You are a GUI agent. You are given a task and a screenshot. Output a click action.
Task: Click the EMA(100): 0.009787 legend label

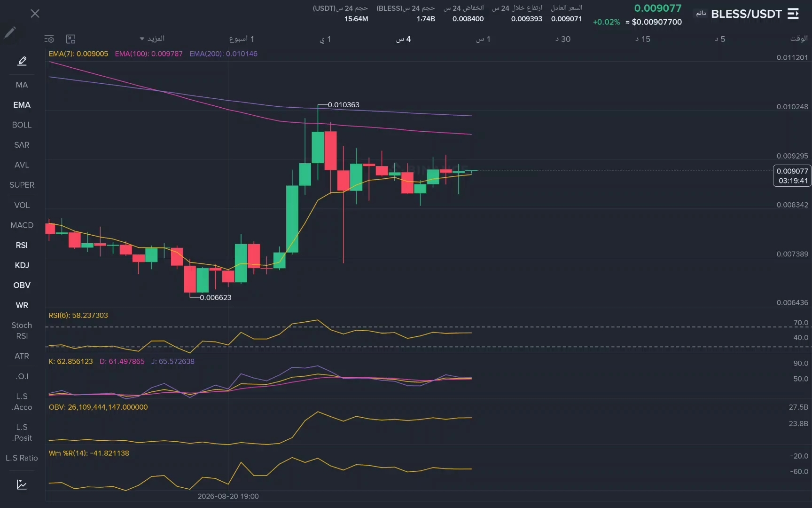point(149,54)
